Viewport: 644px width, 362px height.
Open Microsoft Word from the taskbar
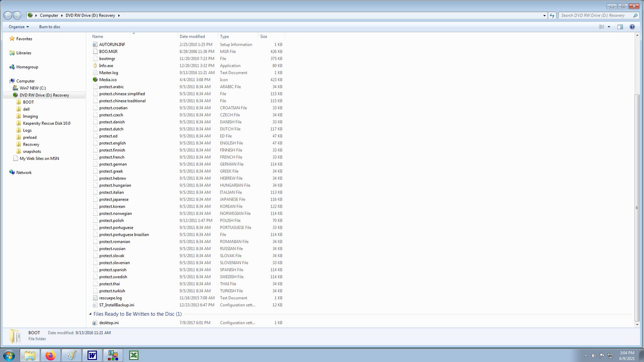(92, 355)
